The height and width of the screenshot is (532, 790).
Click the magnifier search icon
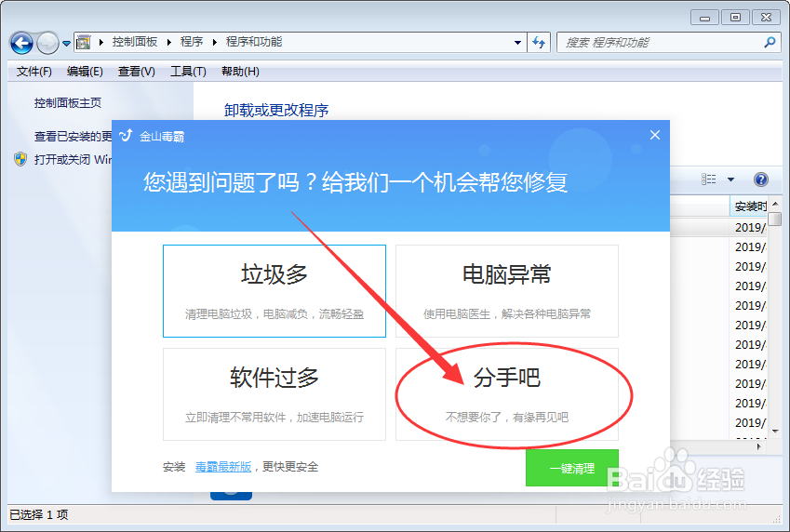770,43
